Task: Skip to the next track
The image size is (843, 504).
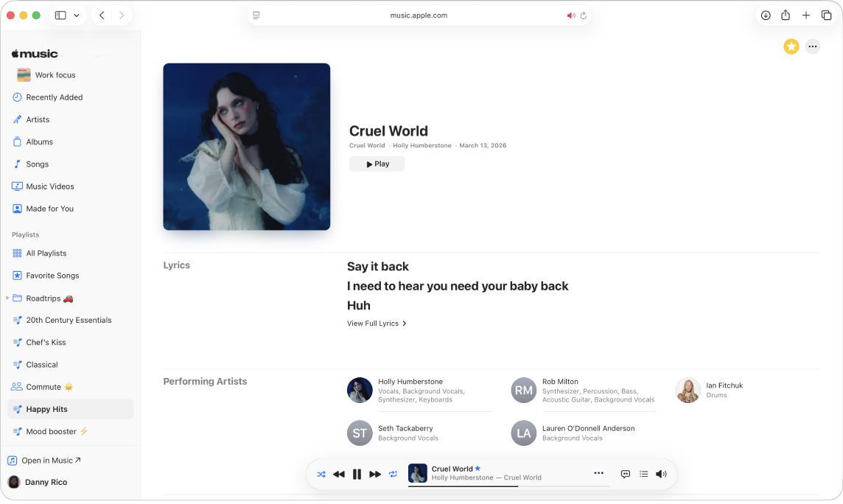Action: click(x=375, y=475)
